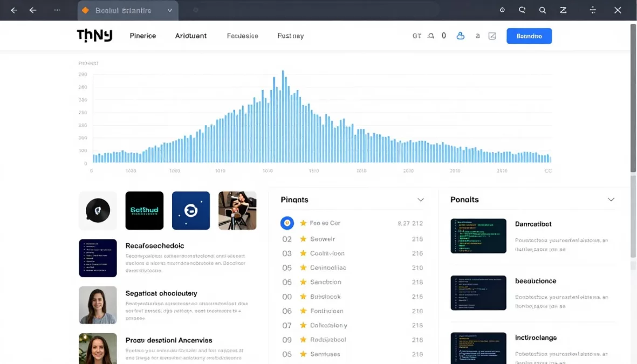Toggle the star next to Sancbrion
637x364 pixels.
pos(303,282)
